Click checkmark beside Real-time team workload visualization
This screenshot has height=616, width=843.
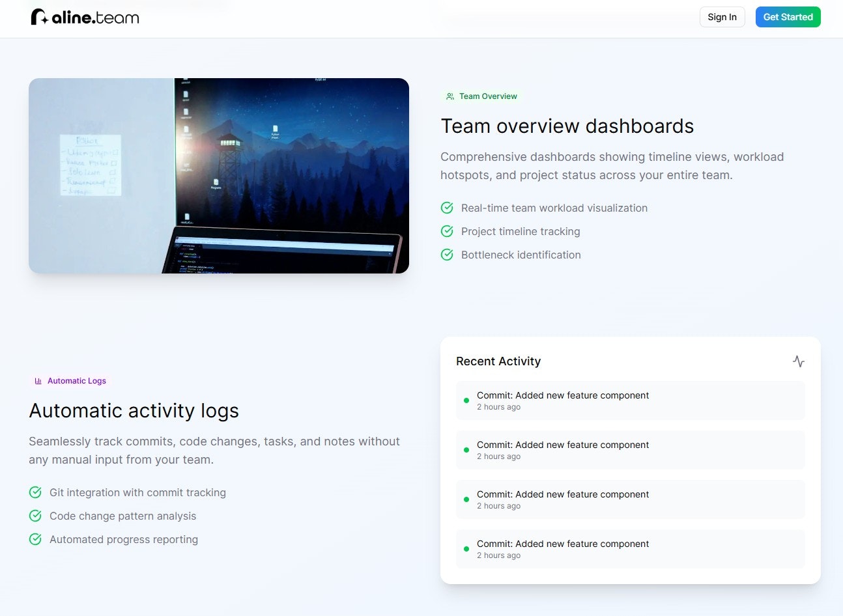click(447, 207)
